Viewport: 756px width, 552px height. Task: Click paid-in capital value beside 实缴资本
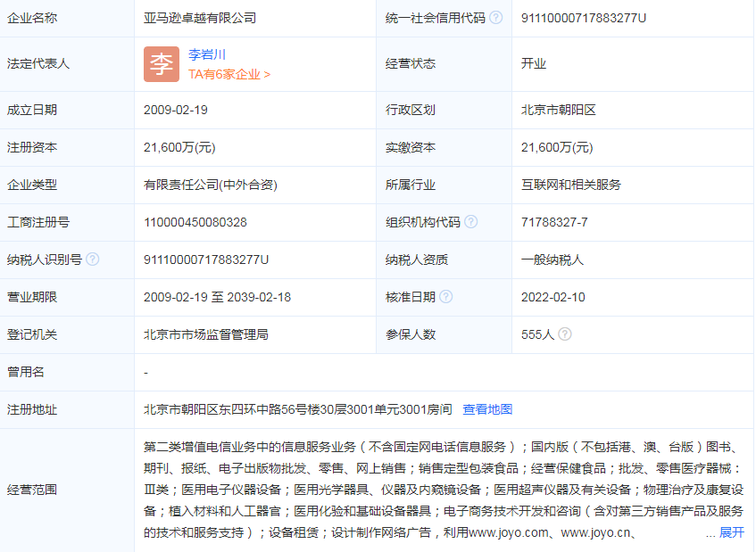pos(557,147)
